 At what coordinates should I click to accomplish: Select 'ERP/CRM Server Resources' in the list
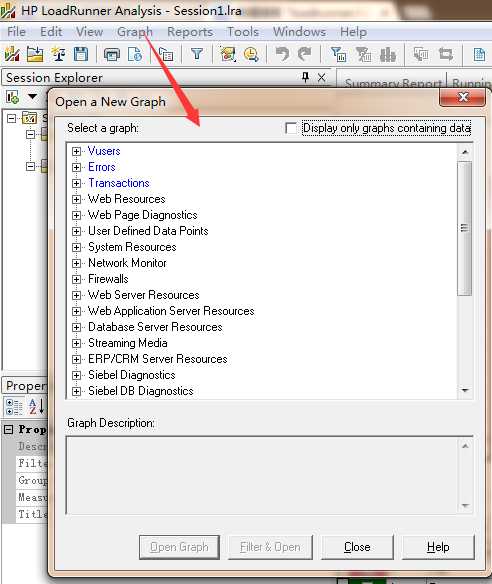click(x=158, y=359)
